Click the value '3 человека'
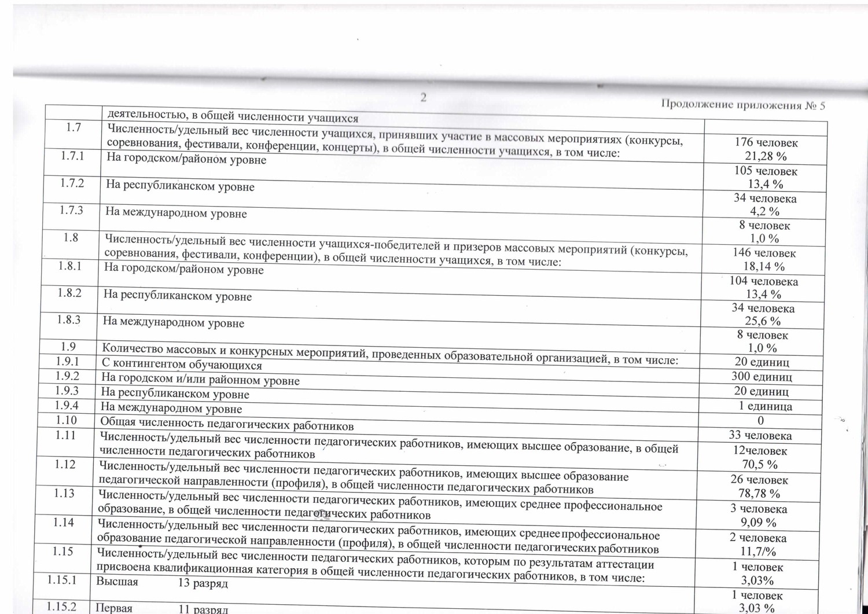The width and height of the screenshot is (868, 614). pos(759,509)
